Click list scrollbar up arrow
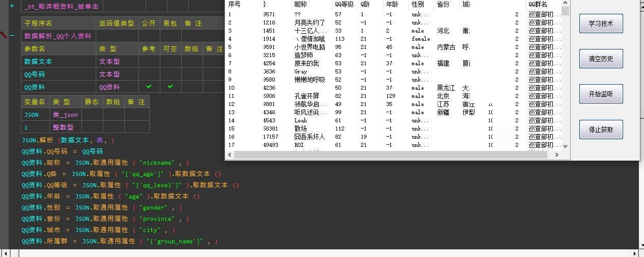644x257 pixels. 565,3
